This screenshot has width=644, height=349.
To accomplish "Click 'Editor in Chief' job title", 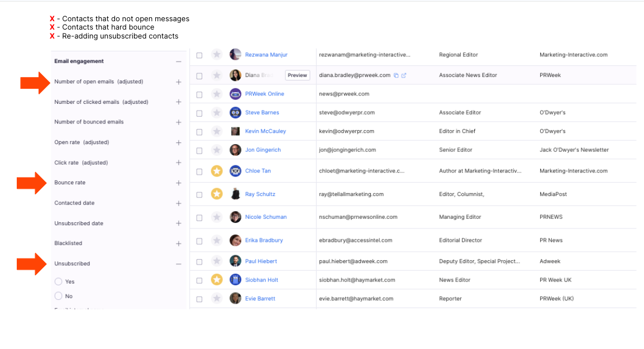I will (x=457, y=131).
